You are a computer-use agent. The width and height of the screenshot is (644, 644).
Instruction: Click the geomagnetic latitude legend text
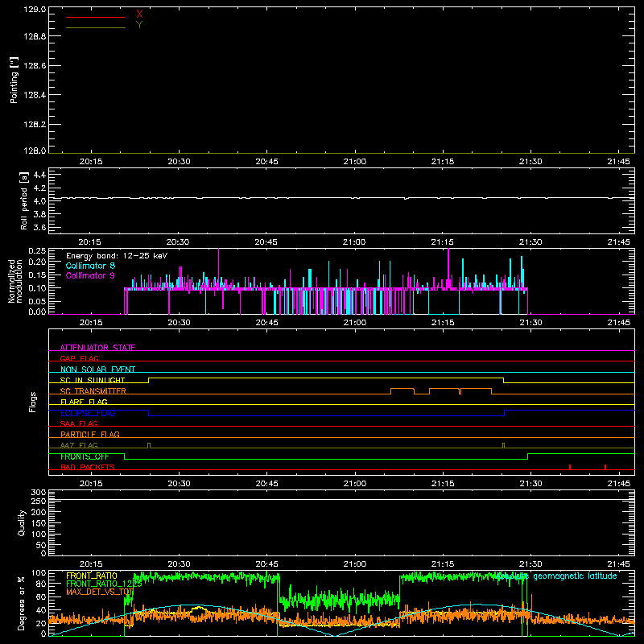tap(556, 576)
